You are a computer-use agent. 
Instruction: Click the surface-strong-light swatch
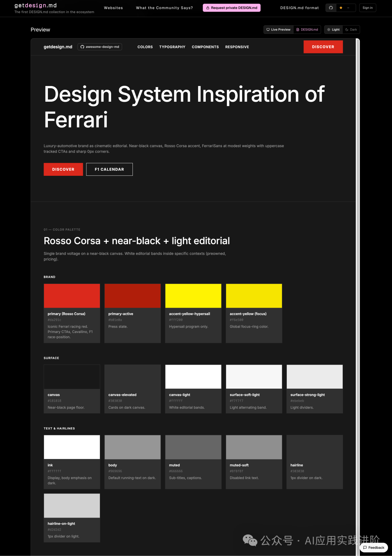[315, 377]
